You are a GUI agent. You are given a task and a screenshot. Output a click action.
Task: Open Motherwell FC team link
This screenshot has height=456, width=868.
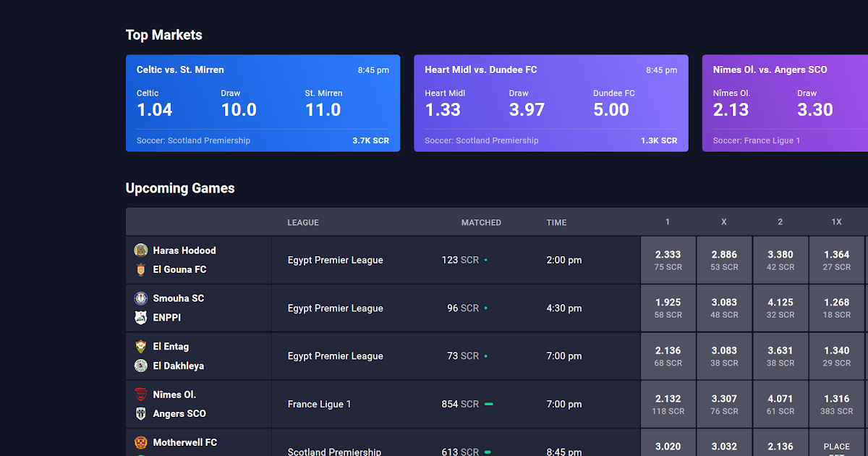pos(185,442)
